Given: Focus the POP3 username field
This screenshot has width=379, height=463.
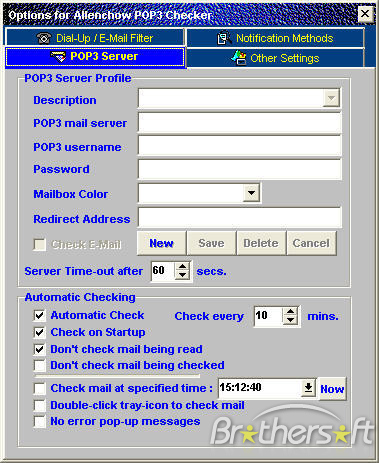Looking at the screenshot, I should [x=240, y=146].
